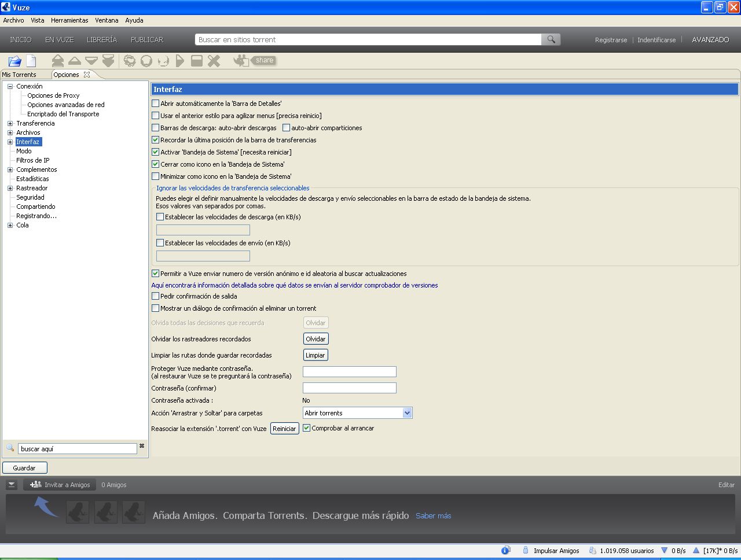Click the Impulsar Amigos status icon
Viewport: 741px width, 560px height.
526,550
